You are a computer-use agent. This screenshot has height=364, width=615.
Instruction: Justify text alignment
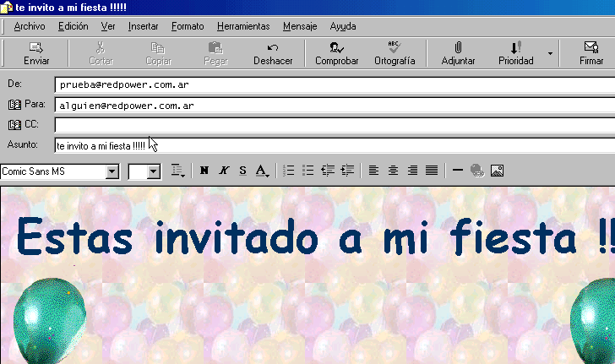(x=432, y=171)
